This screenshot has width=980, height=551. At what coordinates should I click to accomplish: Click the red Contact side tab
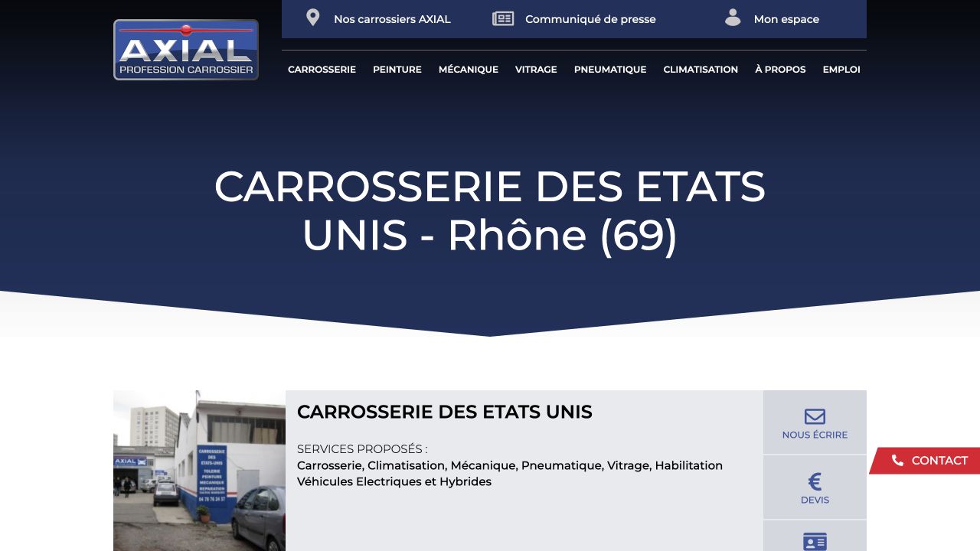click(925, 461)
